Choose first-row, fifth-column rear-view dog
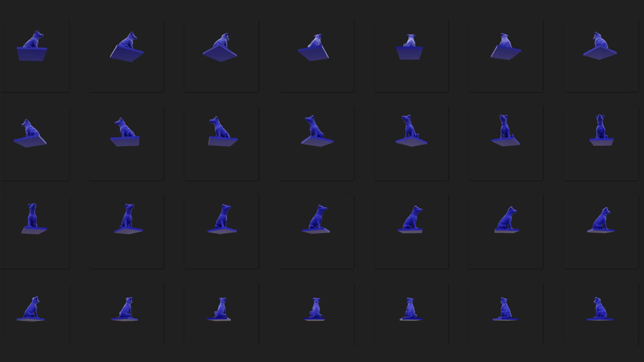This screenshot has width=644, height=362. coord(411,56)
